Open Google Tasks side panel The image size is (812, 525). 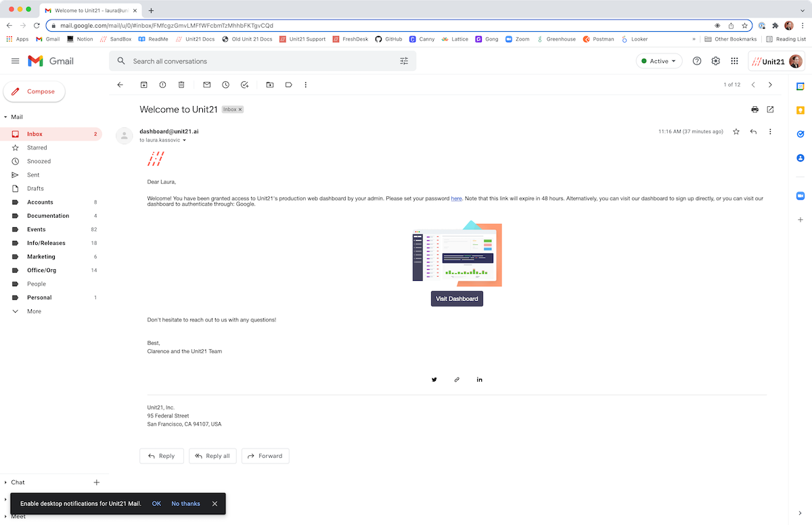coord(800,134)
